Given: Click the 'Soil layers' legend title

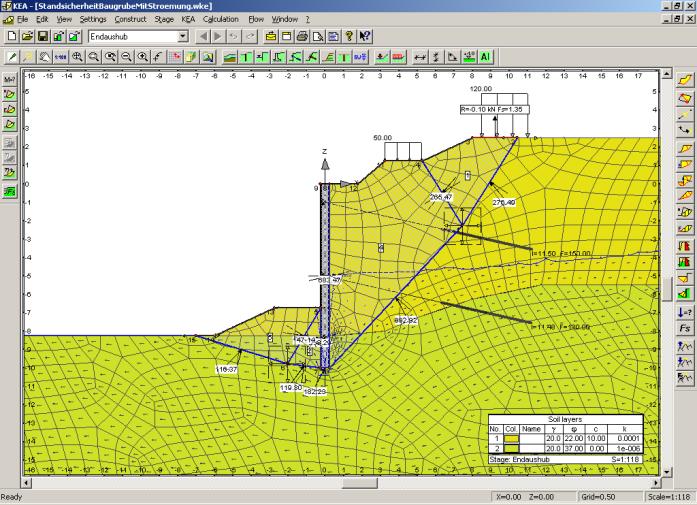Looking at the screenshot, I should pyautogui.click(x=565, y=419).
